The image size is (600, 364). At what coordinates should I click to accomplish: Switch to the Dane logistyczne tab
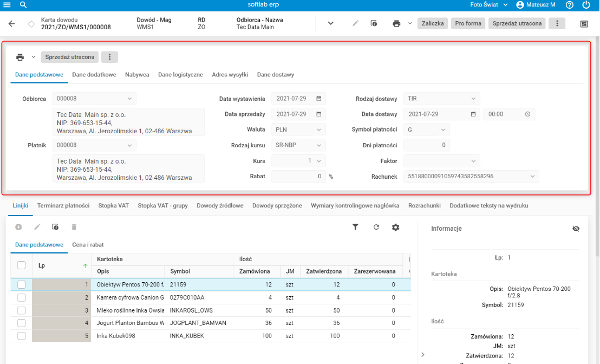coord(180,75)
